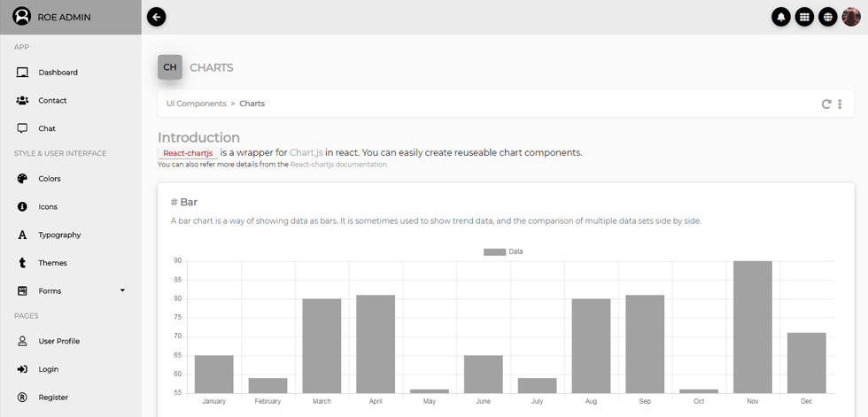
Task: Click Charts breadcrumb item
Action: [x=252, y=104]
